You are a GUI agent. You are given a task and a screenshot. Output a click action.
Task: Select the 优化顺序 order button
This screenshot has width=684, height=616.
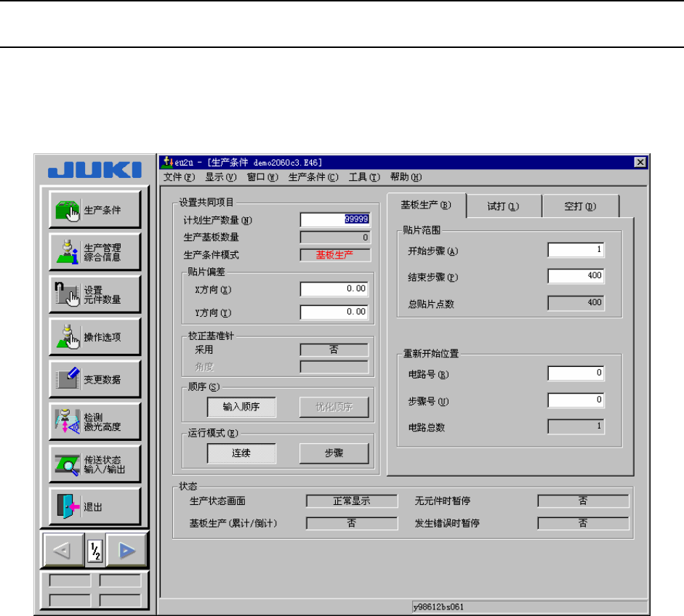[334, 407]
